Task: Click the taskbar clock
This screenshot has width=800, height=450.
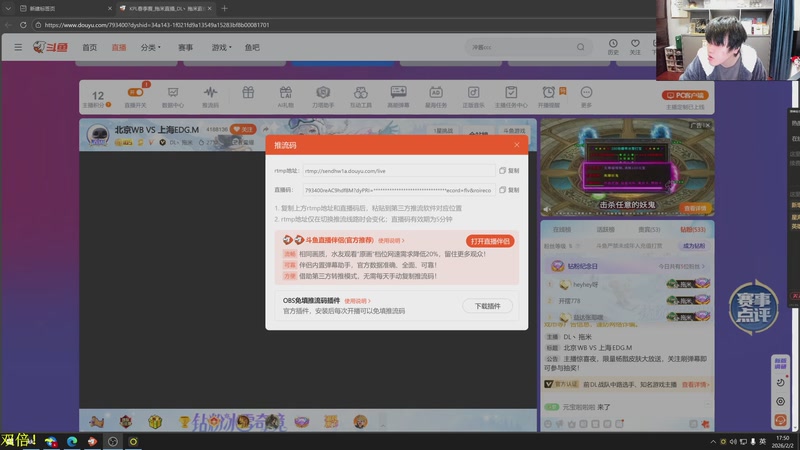Action: [782, 441]
